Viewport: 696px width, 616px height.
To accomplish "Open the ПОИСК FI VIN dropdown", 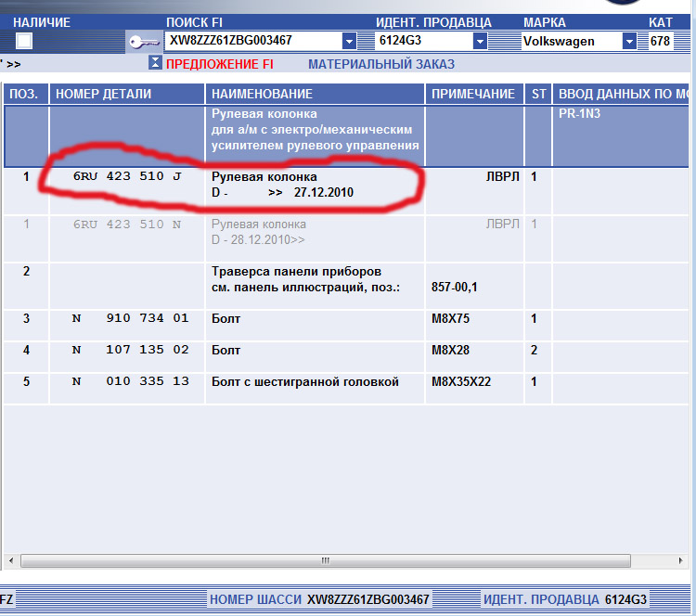I will click(349, 41).
